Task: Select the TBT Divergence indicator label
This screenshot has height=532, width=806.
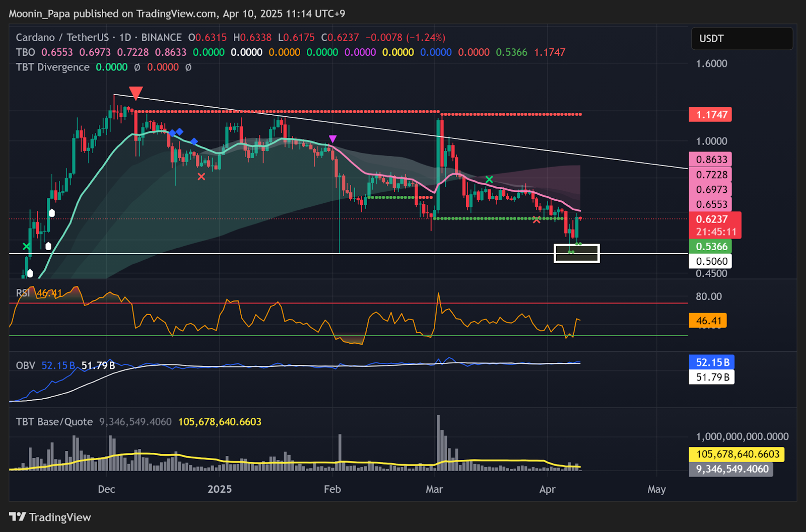Action: [52, 67]
